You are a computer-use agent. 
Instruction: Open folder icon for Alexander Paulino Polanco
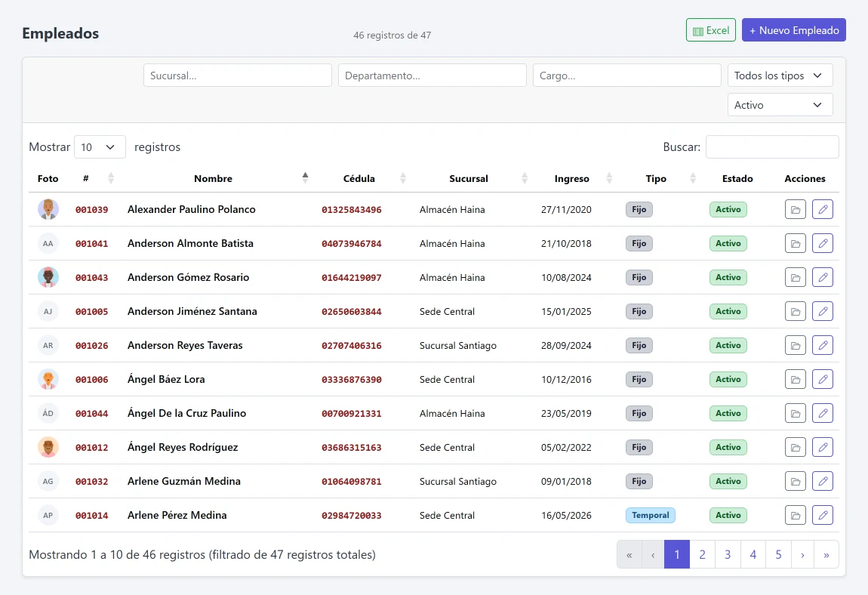(795, 209)
